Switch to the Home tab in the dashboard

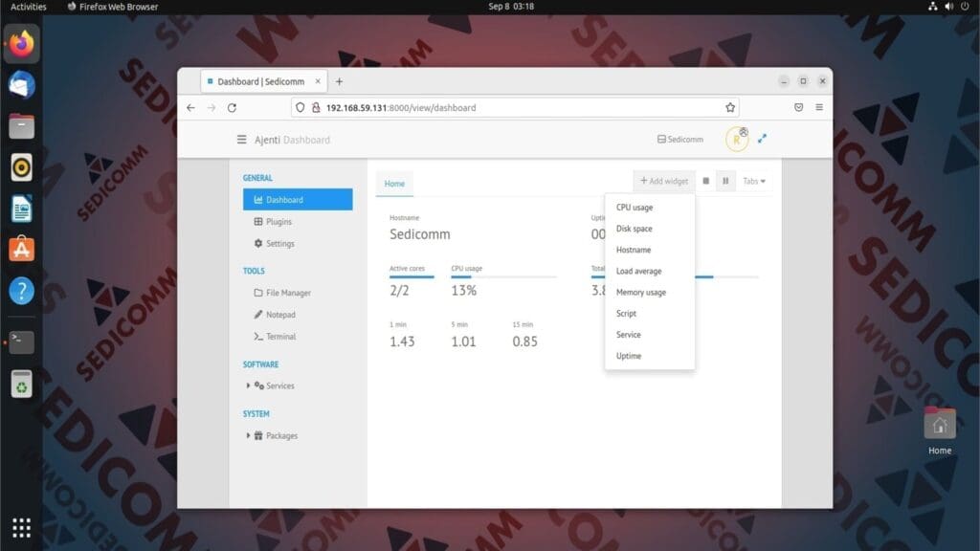[394, 183]
